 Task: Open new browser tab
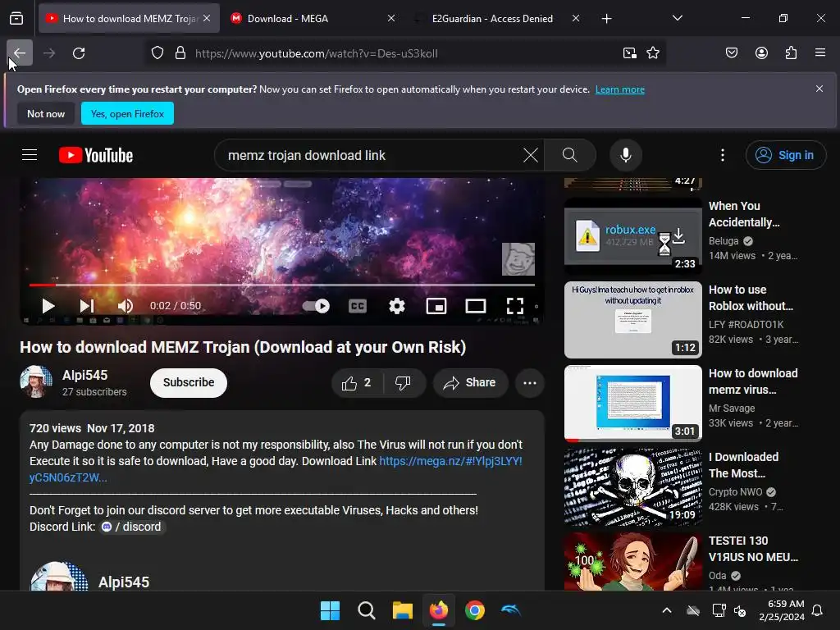pyautogui.click(x=606, y=19)
